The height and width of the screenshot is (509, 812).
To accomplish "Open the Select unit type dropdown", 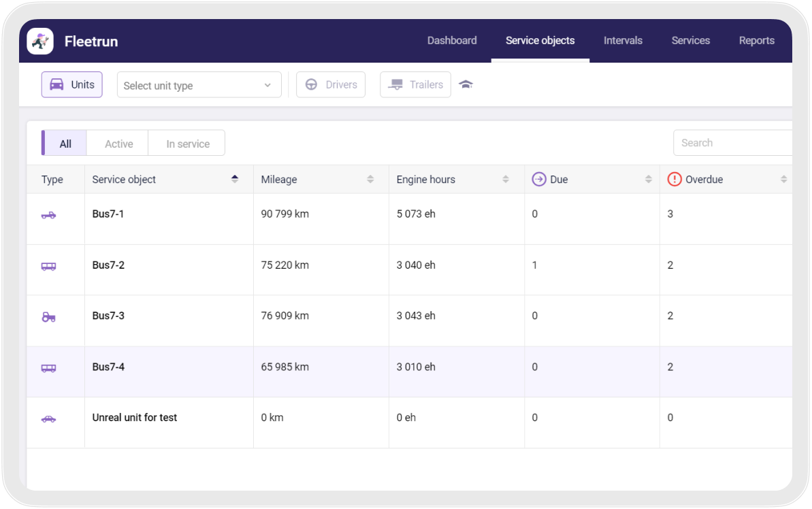I will click(199, 85).
